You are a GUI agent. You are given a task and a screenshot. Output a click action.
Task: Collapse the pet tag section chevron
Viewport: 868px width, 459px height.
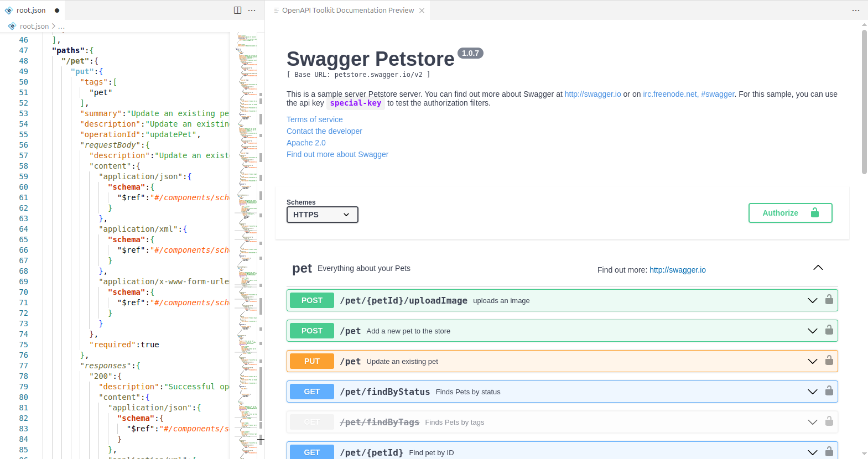[818, 268]
